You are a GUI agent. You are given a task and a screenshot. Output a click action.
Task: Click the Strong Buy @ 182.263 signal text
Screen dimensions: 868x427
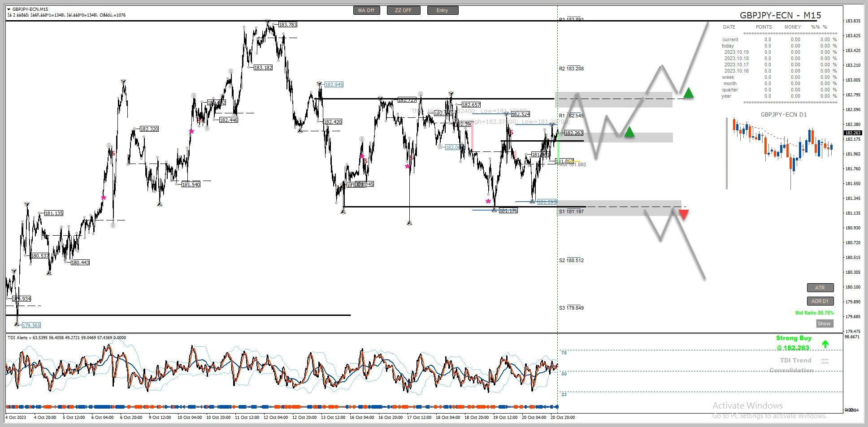pos(794,343)
